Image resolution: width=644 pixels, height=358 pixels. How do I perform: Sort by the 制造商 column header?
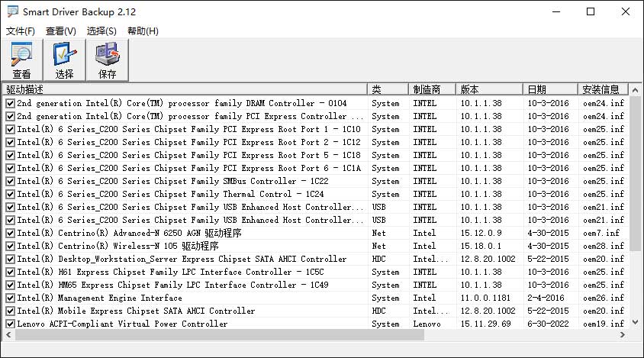[x=432, y=89]
